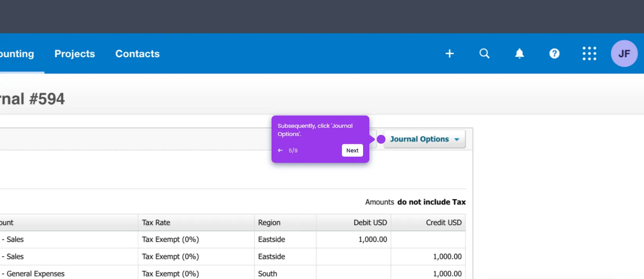
Task: Select the 1,000.00 debit amount cell
Action: [353, 239]
